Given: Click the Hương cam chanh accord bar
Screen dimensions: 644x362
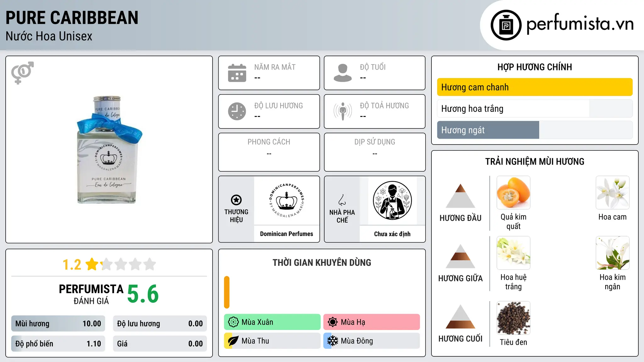Looking at the screenshot, I should 535,87.
